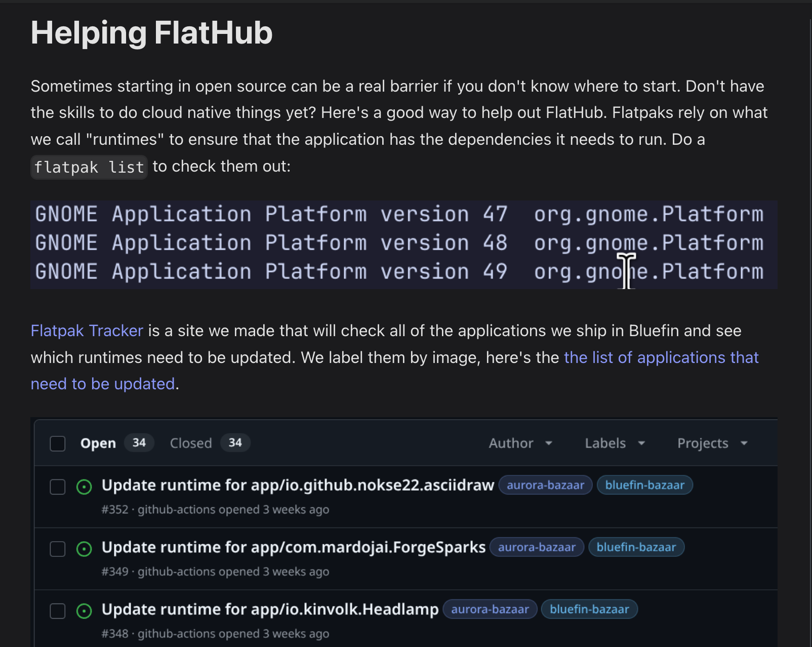Open the Flatpak Tracker link
Viewport: 812px width, 647px height.
click(87, 331)
